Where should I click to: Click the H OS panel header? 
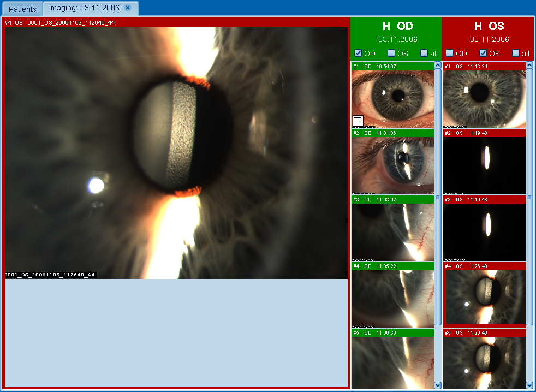pyautogui.click(x=489, y=26)
